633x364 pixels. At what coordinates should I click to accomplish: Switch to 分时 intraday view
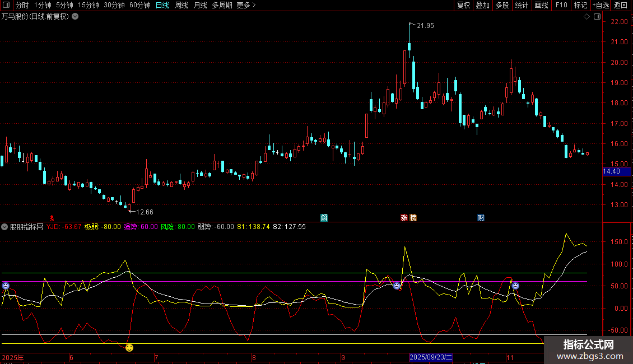[22, 5]
